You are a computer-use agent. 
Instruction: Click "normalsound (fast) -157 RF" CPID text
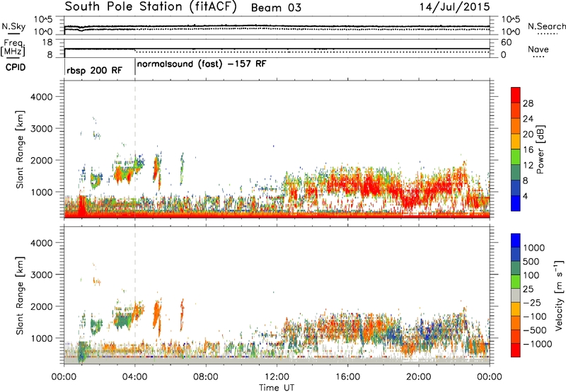(x=202, y=64)
